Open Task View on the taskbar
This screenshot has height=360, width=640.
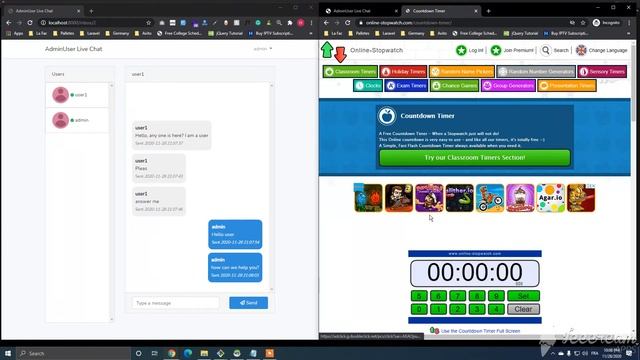tap(155, 353)
